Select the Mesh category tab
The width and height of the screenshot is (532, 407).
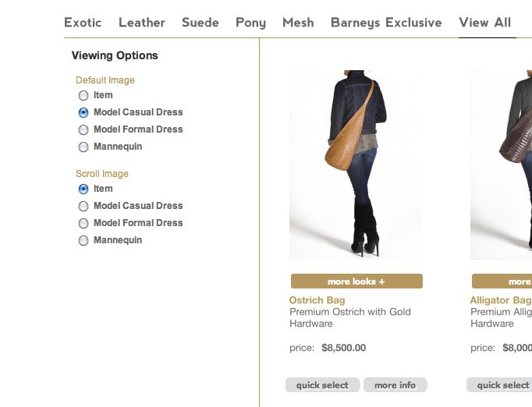tap(298, 23)
